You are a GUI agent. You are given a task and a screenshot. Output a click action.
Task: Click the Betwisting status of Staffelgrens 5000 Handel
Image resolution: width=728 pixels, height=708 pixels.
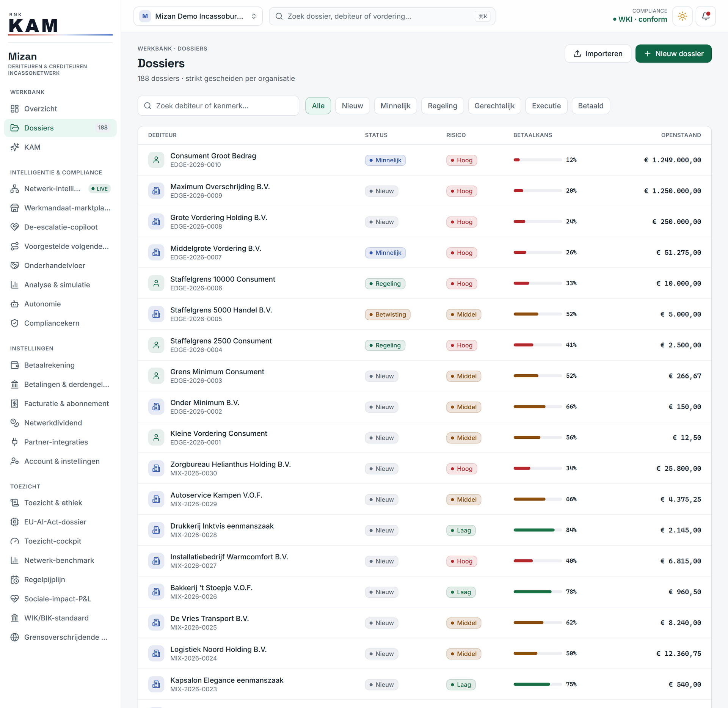tap(387, 314)
